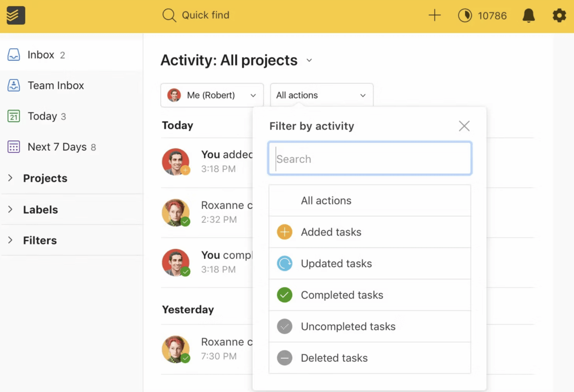Click green check icon for Completed tasks

(285, 295)
